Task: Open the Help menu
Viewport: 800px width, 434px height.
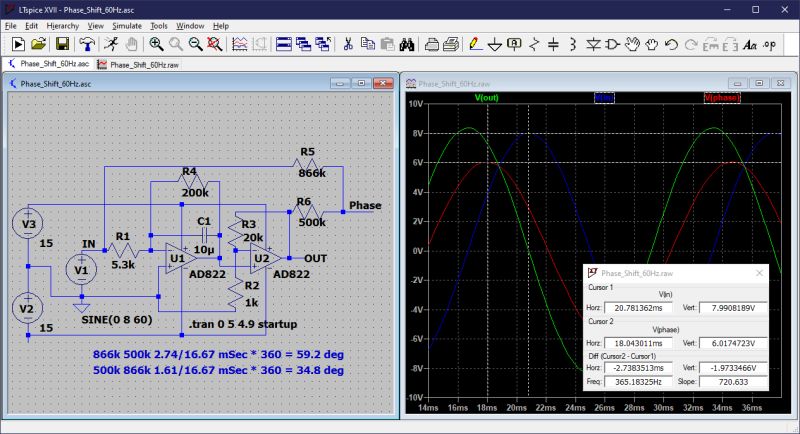Action: 221,25
